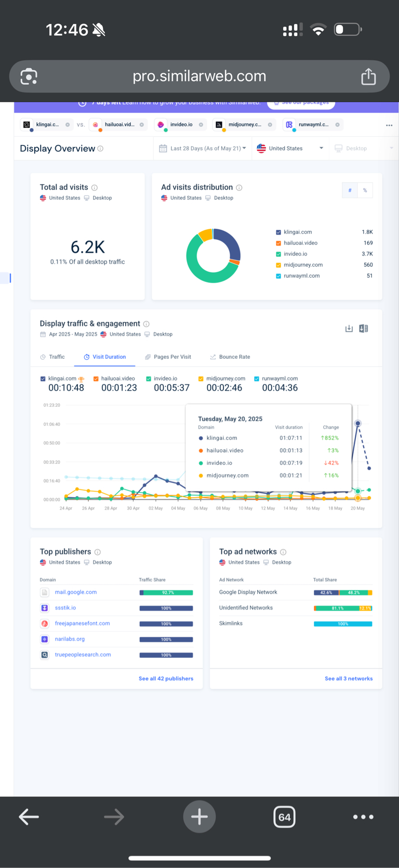Open ssstik.io publisher link
Viewport: 399px width, 868px height.
pos(65,608)
